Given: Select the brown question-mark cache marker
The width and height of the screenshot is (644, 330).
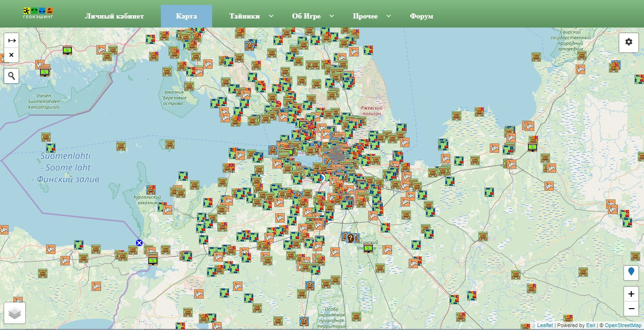Looking at the screenshot, I should click(350, 238).
